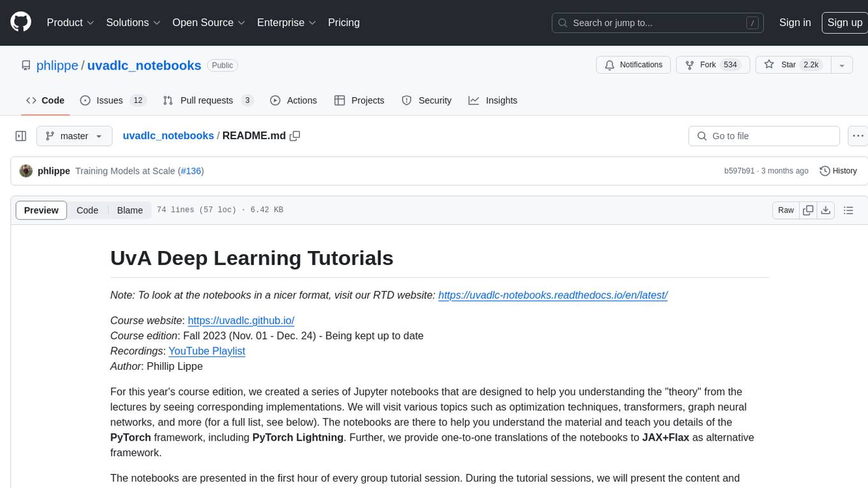Open the phlippe owner profile link
868x488 pixels.
coord(57,65)
